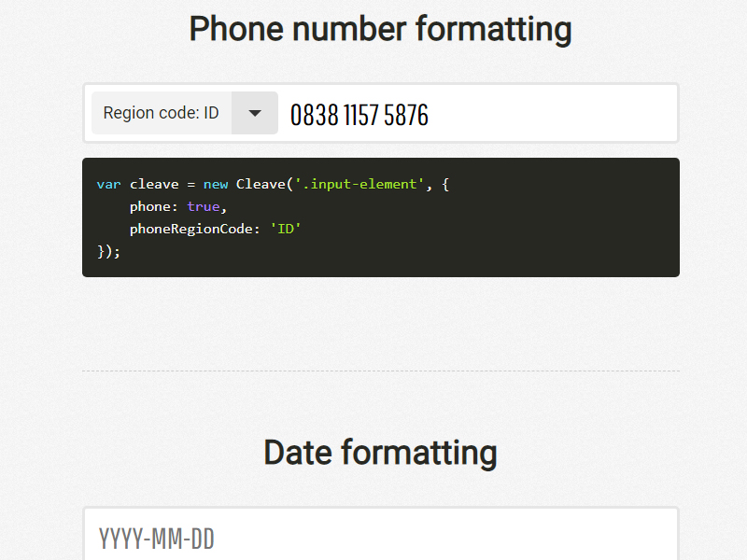Screen dimensions: 747x560
Task: Click the 'ID' string after phoneRegionCode
Action: point(286,229)
